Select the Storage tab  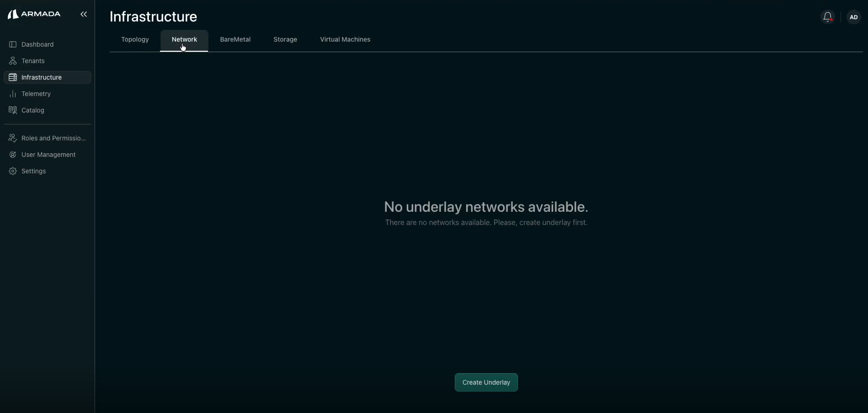pyautogui.click(x=285, y=39)
